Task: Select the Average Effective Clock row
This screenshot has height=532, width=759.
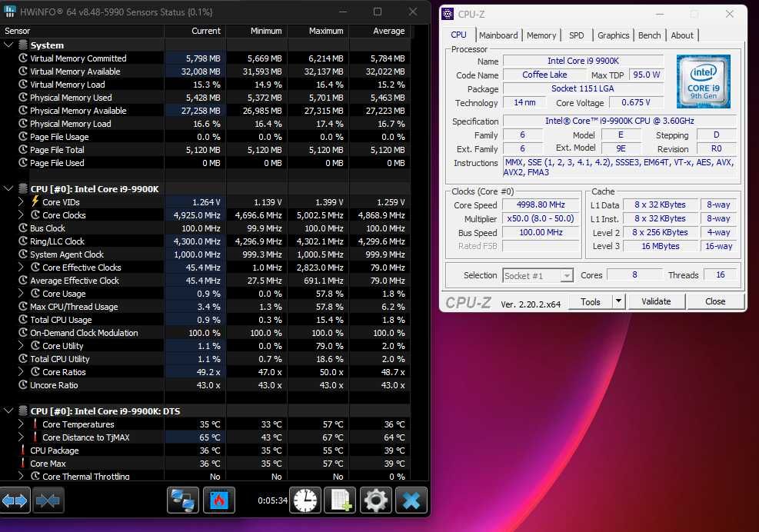Action: (205, 281)
